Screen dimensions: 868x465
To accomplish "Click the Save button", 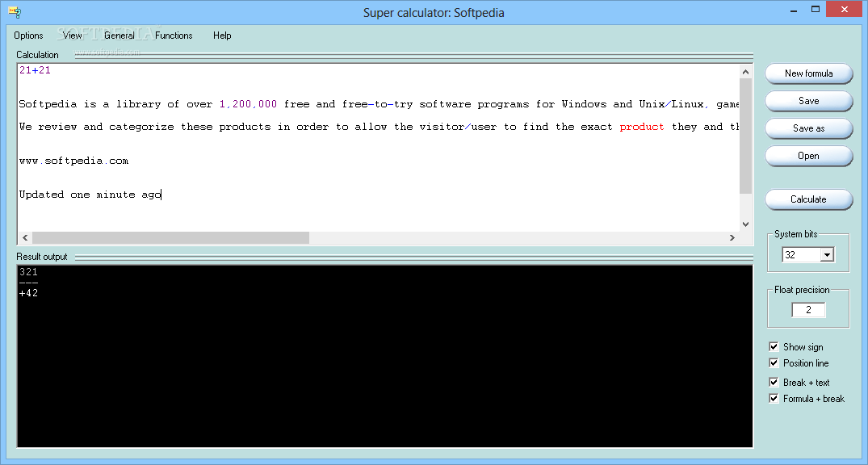I will click(808, 101).
